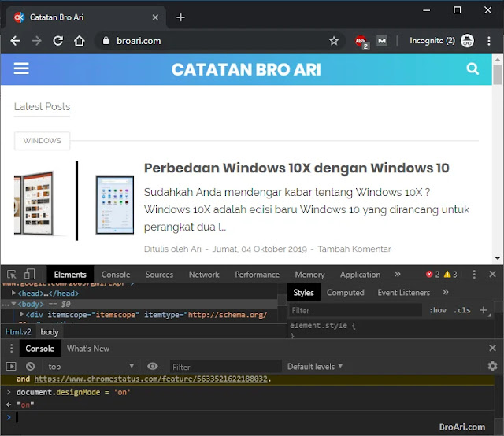The height and width of the screenshot is (436, 504).
Task: Expand the head element node
Action: point(13,293)
